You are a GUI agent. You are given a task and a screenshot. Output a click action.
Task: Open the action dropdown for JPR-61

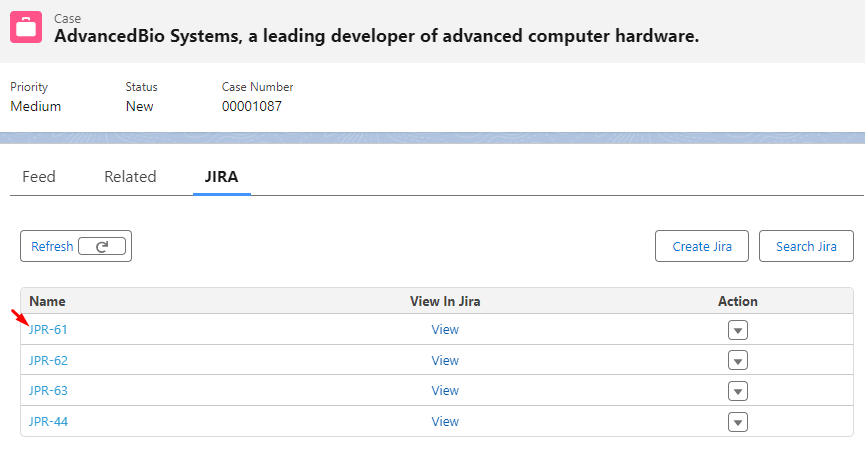738,330
